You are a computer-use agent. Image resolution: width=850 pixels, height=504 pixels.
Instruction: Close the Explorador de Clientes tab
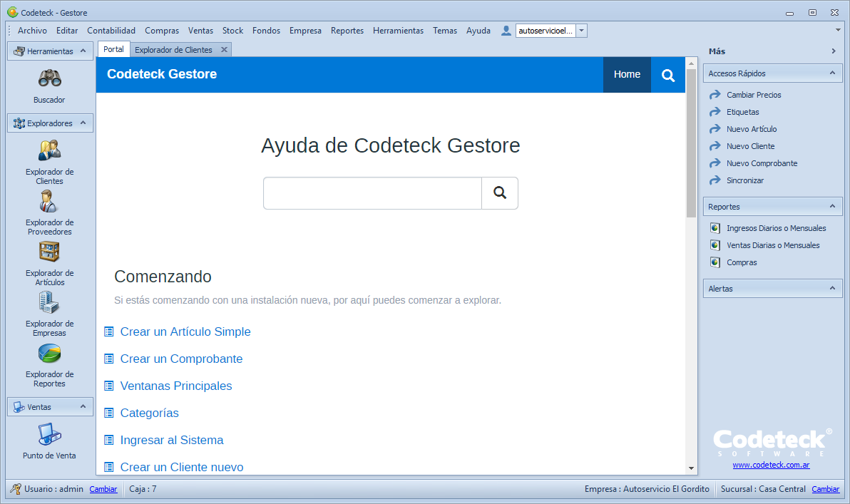click(224, 50)
